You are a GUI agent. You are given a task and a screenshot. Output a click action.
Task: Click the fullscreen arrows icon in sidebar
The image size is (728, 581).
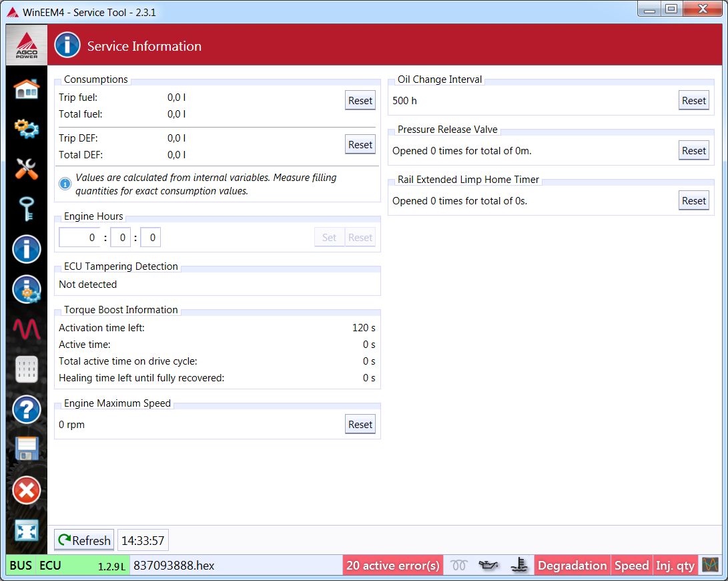pos(27,530)
